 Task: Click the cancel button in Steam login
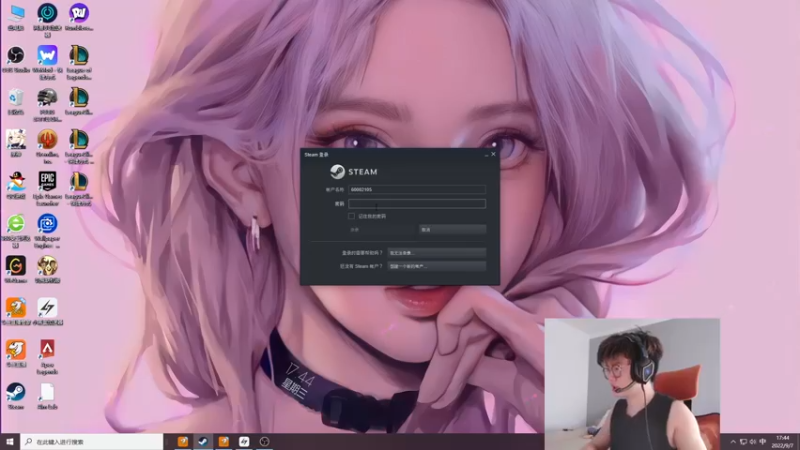click(453, 230)
